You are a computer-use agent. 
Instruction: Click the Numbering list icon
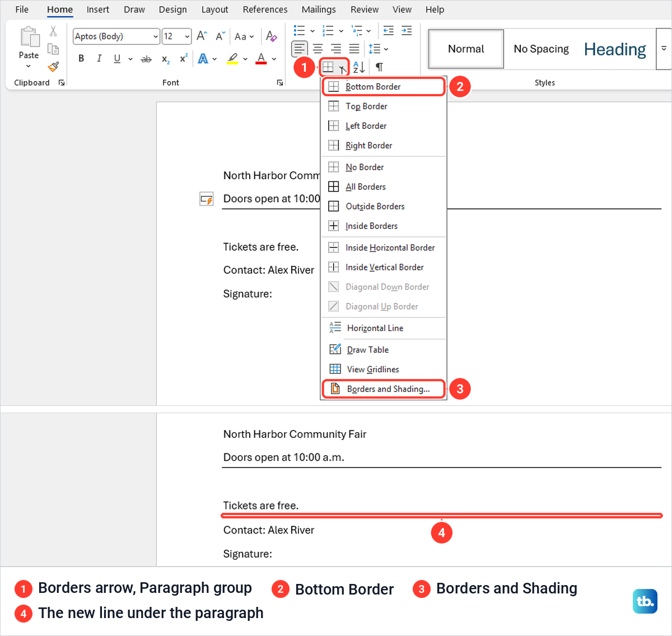(x=329, y=30)
